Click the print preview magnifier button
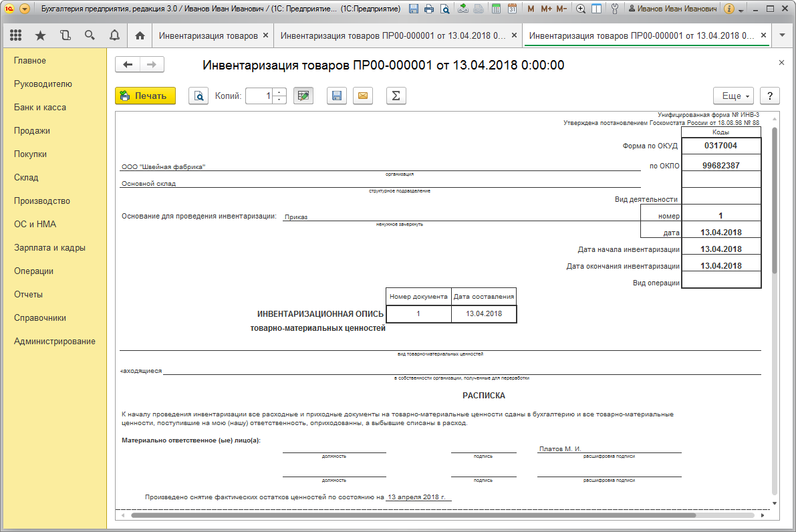 click(198, 96)
